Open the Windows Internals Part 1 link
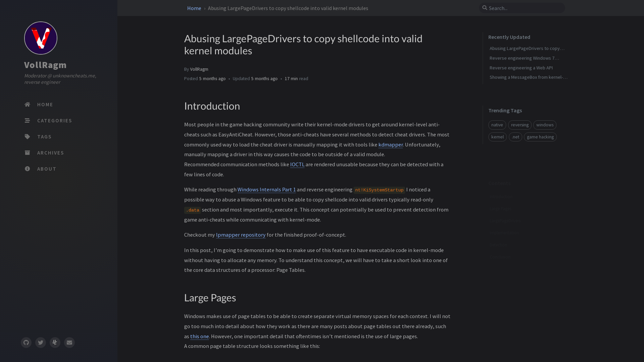Screen dimensions: 644x362 coord(267,189)
